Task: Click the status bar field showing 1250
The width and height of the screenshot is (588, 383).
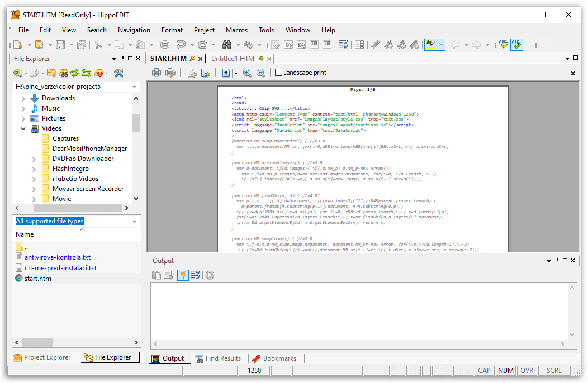Action: point(254,370)
